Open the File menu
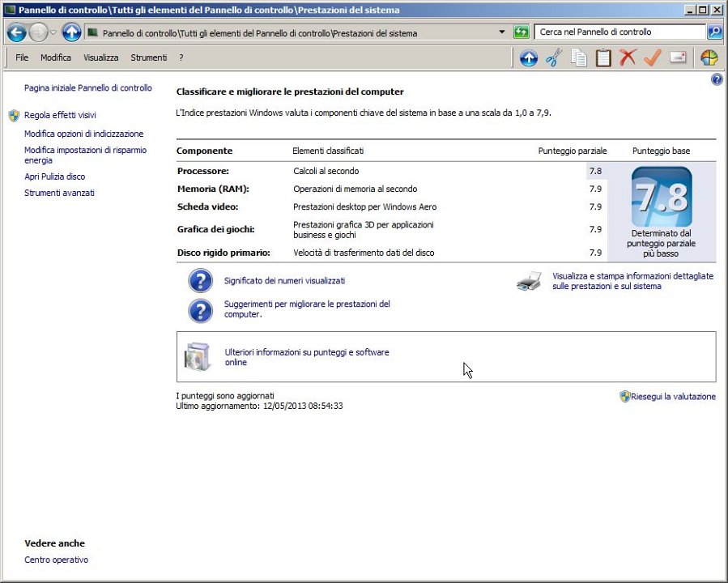The width and height of the screenshot is (728, 583). point(22,57)
